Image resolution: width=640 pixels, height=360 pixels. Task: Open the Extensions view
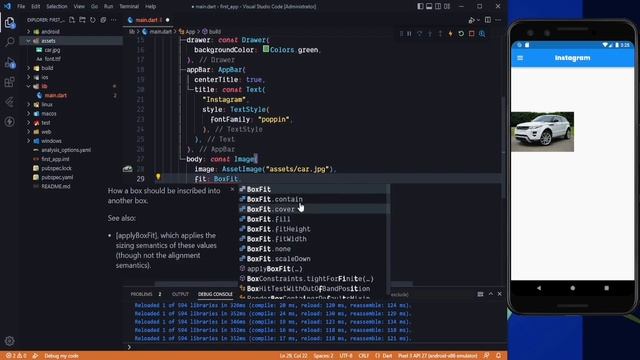(x=9, y=82)
